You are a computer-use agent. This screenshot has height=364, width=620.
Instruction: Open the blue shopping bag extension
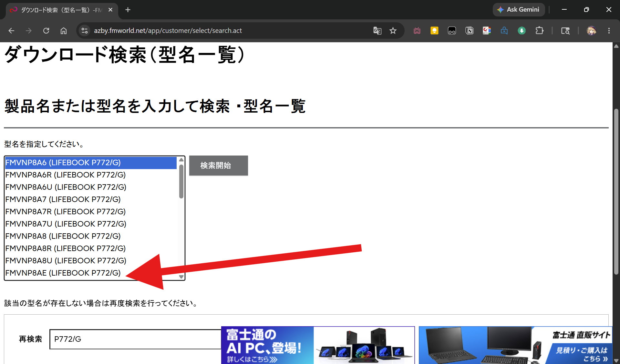(x=504, y=31)
